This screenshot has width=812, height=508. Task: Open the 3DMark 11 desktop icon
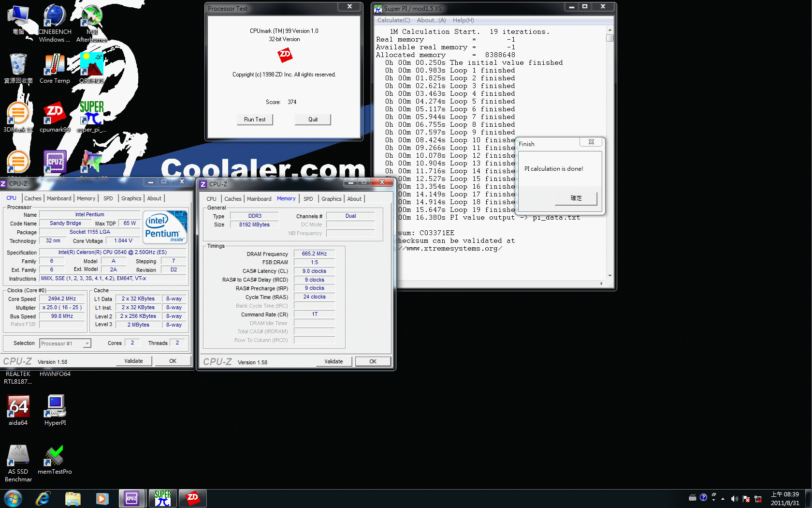pos(18,117)
